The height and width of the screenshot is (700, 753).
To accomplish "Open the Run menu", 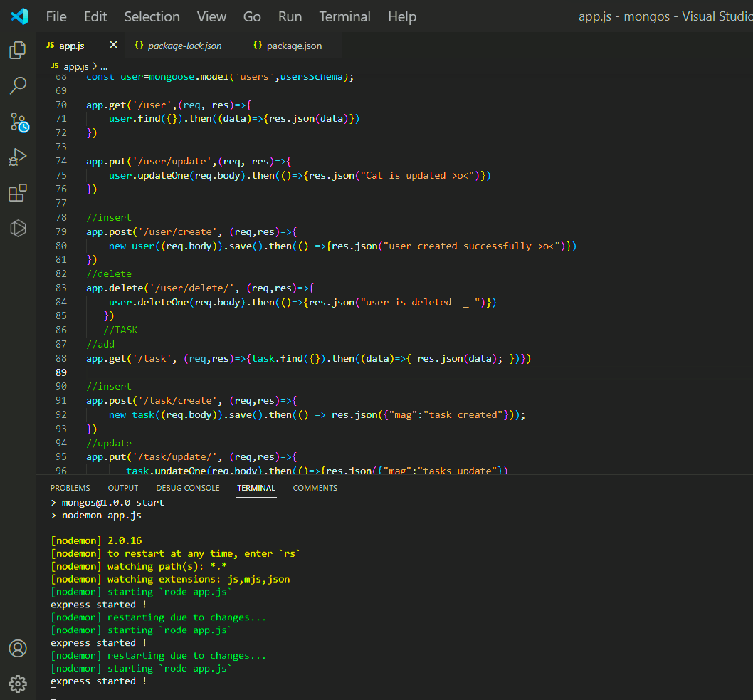I will [290, 17].
